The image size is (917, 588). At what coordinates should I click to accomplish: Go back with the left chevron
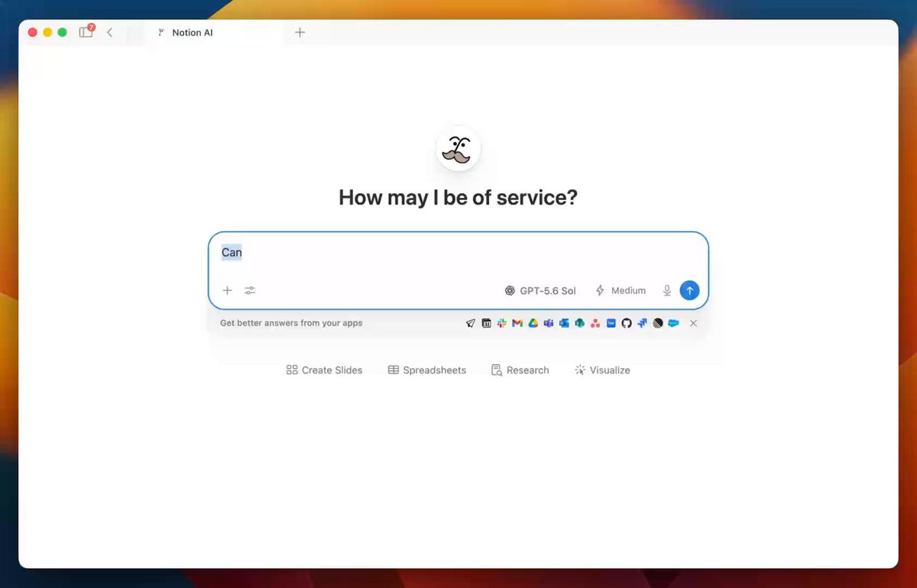point(109,32)
